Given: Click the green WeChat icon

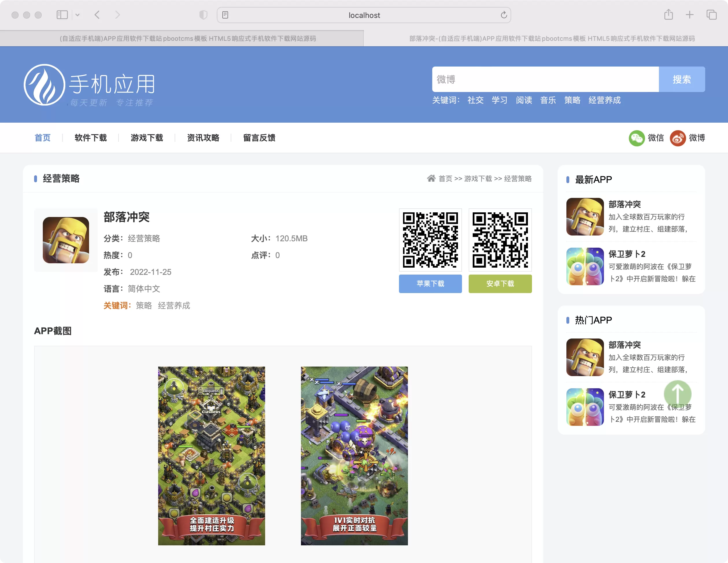Looking at the screenshot, I should [x=637, y=138].
